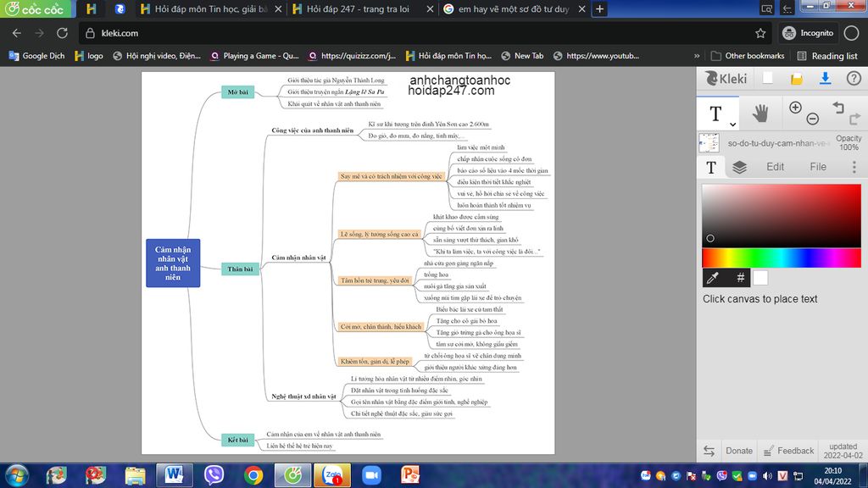Screen dimensions: 868x488
Task: Click the Feedback button
Action: pyautogui.click(x=789, y=451)
